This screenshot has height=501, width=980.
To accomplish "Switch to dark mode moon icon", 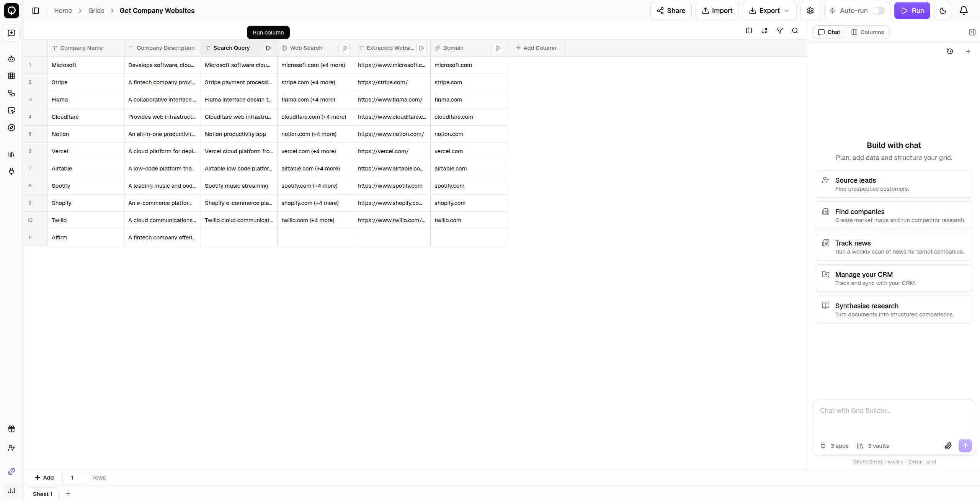I will click(942, 11).
